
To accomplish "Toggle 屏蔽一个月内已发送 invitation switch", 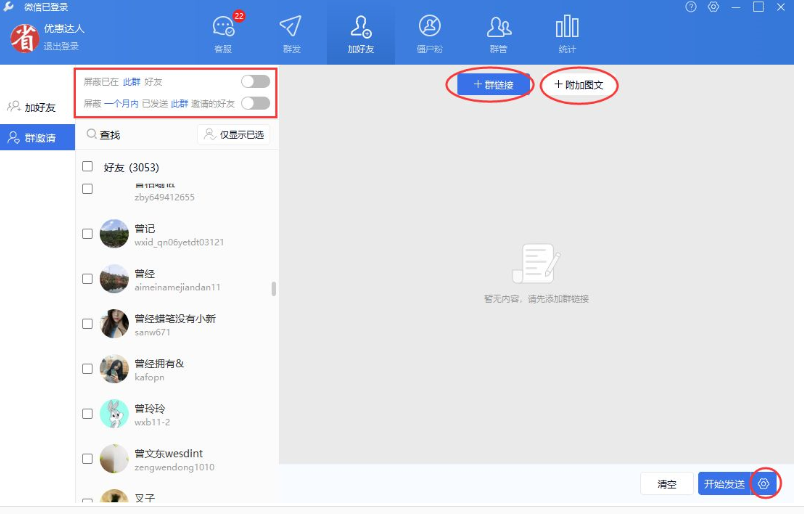I will [255, 104].
